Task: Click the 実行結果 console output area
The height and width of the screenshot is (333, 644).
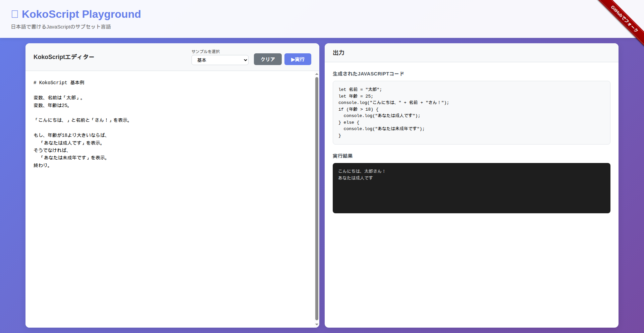Action: click(471, 188)
